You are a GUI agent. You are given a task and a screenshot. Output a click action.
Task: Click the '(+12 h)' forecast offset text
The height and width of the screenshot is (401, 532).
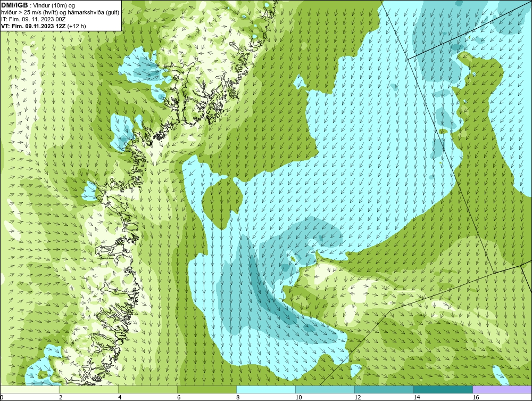click(77, 26)
